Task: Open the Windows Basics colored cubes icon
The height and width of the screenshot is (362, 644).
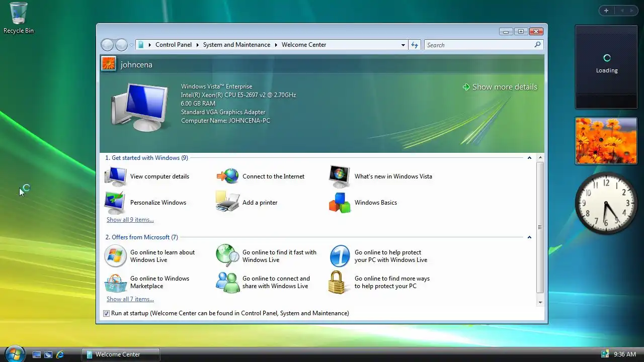Action: coord(340,203)
